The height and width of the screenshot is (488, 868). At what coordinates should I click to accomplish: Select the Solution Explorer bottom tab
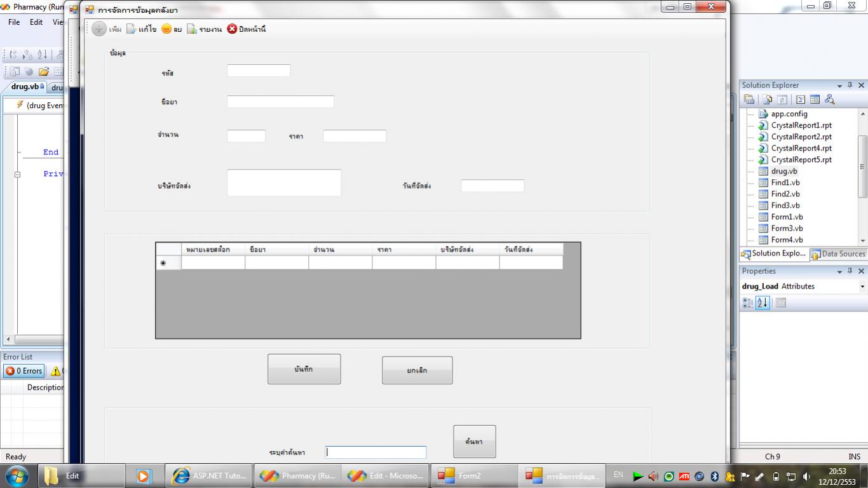773,254
